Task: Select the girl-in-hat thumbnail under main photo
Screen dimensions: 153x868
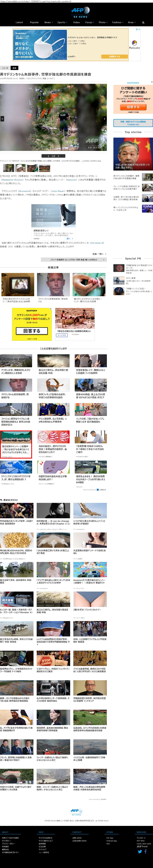Action: 20,168
